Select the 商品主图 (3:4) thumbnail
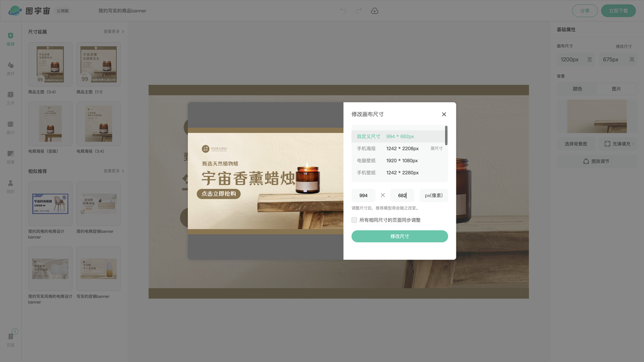The width and height of the screenshot is (644, 362). point(50,64)
